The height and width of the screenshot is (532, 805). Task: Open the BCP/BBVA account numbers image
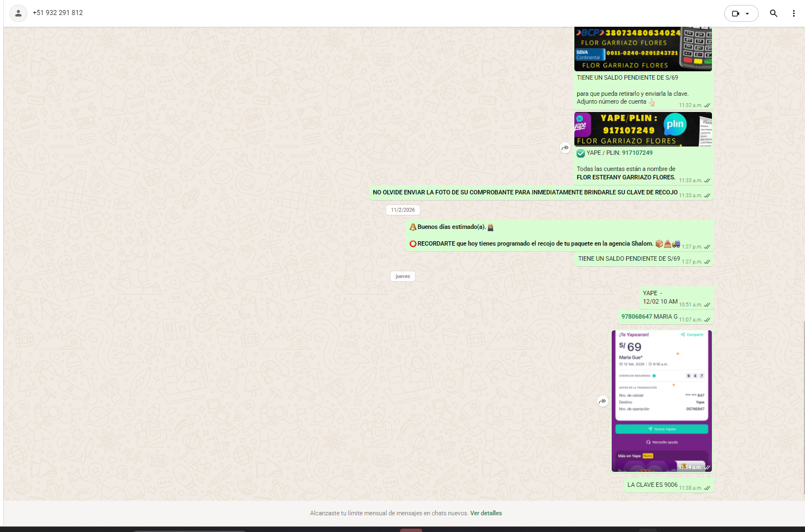click(643, 49)
